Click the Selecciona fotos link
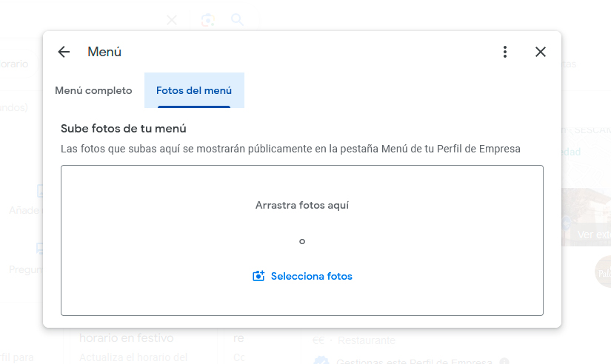The width and height of the screenshot is (611, 364). [x=311, y=276]
